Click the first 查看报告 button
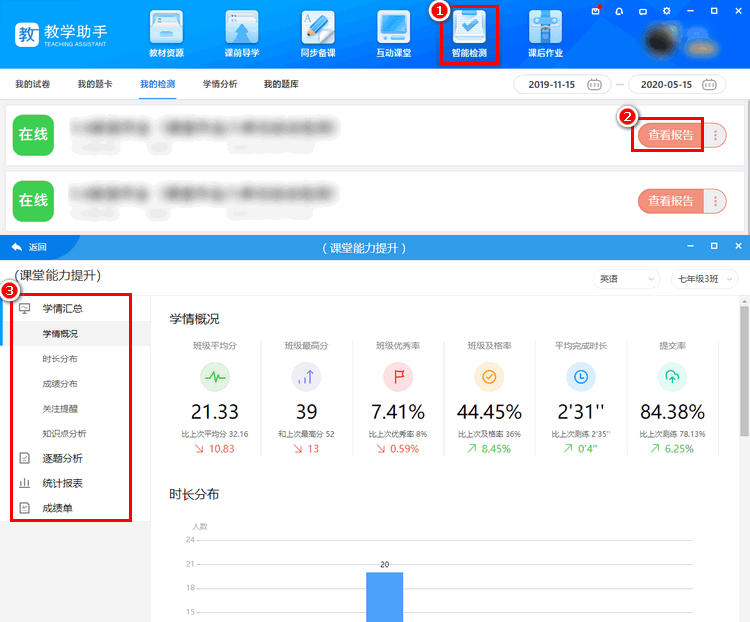 [x=669, y=135]
